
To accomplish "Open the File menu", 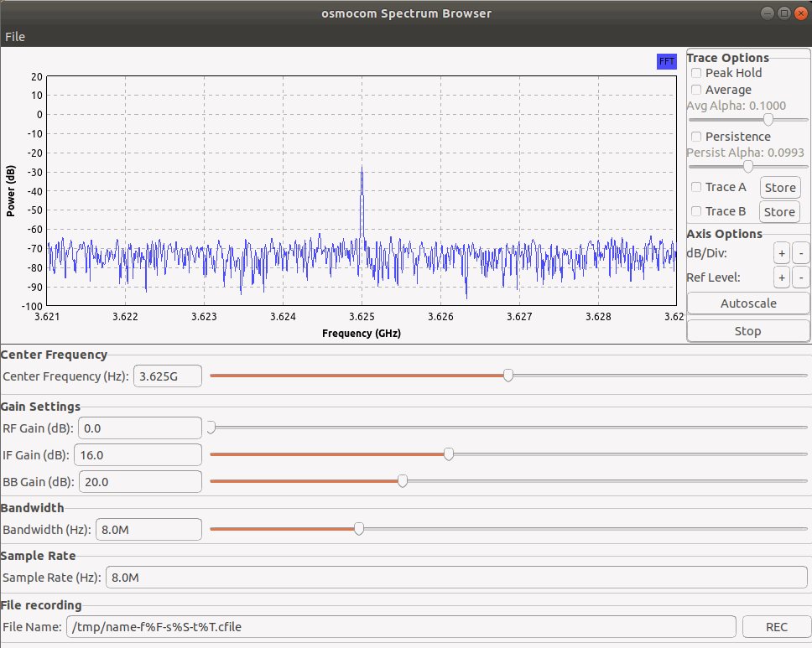I will tap(14, 37).
